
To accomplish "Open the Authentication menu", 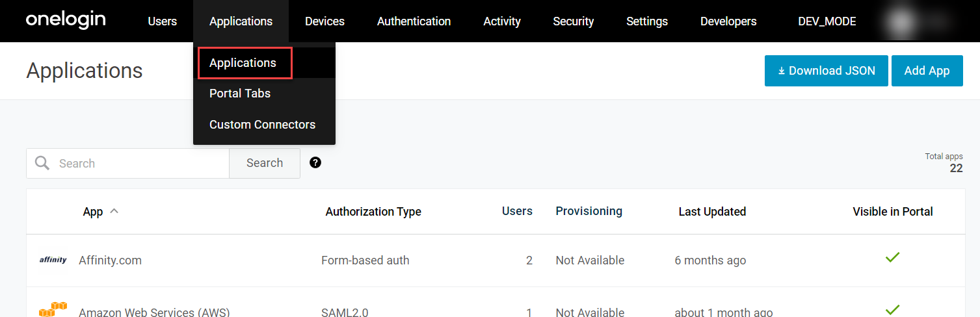I will point(414,21).
